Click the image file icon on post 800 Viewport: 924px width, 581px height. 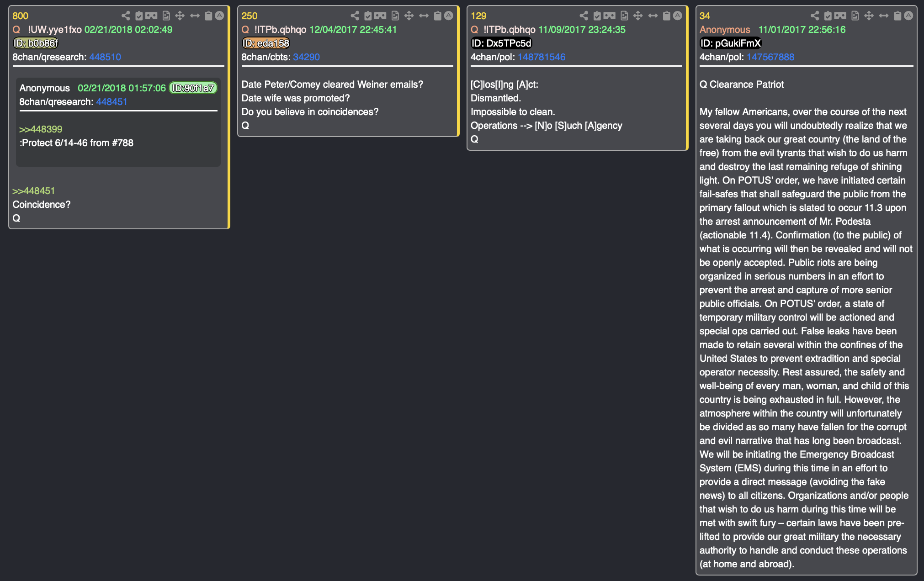tap(166, 16)
